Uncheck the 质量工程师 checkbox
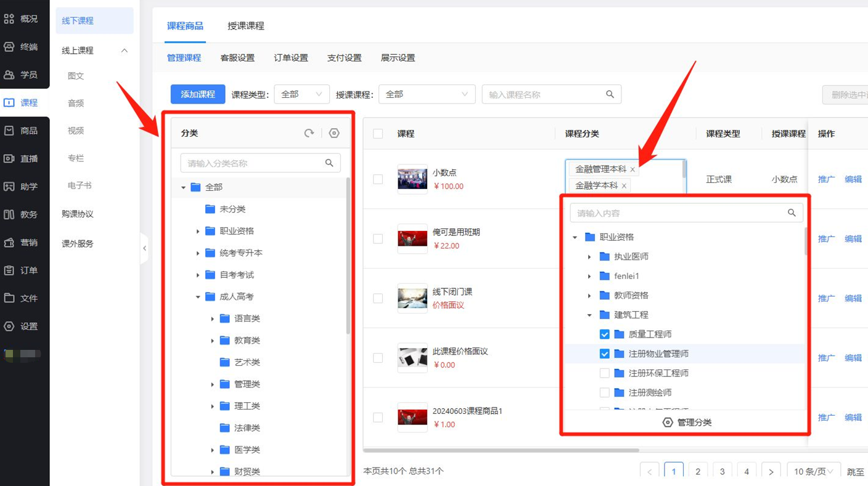Image resolution: width=868 pixels, height=486 pixels. coord(604,334)
